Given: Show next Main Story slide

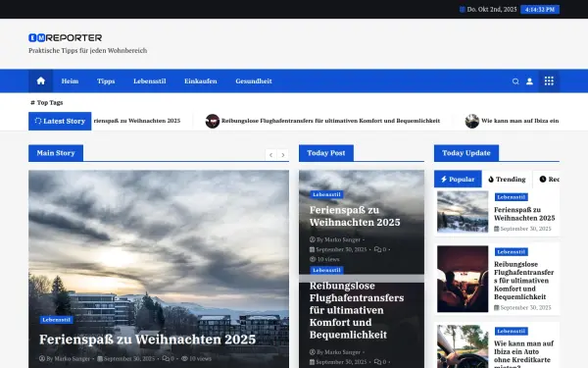Looking at the screenshot, I should point(283,155).
